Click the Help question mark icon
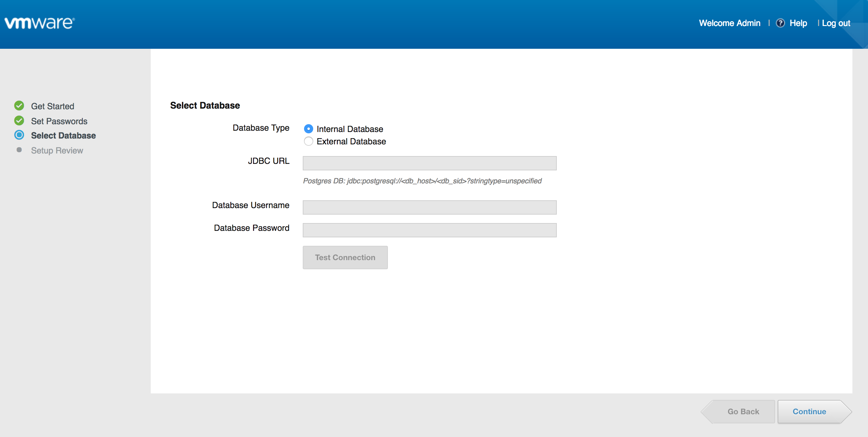868x437 pixels. click(780, 23)
